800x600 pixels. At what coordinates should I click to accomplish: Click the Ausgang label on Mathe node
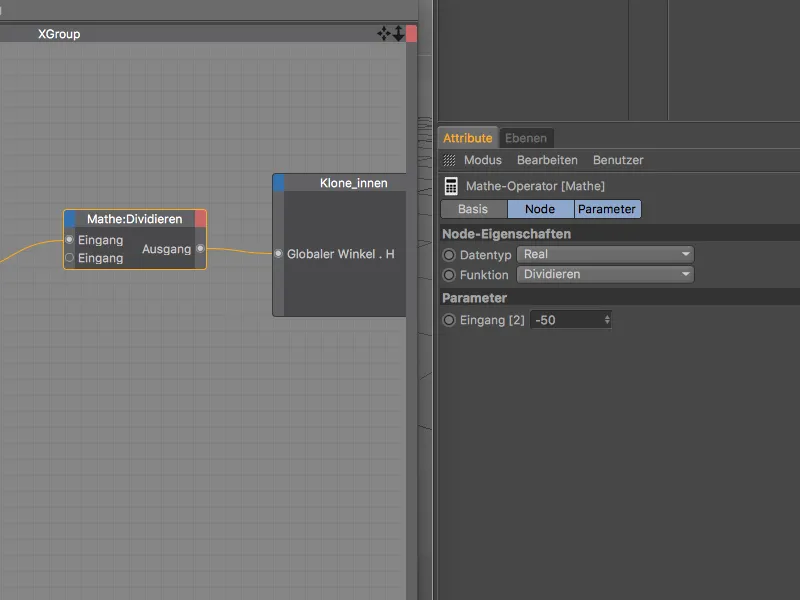point(166,249)
